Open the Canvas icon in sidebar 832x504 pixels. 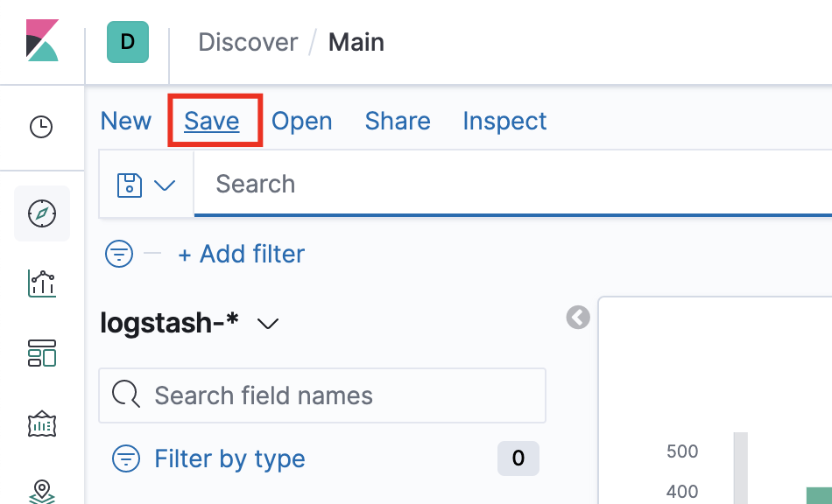point(42,424)
